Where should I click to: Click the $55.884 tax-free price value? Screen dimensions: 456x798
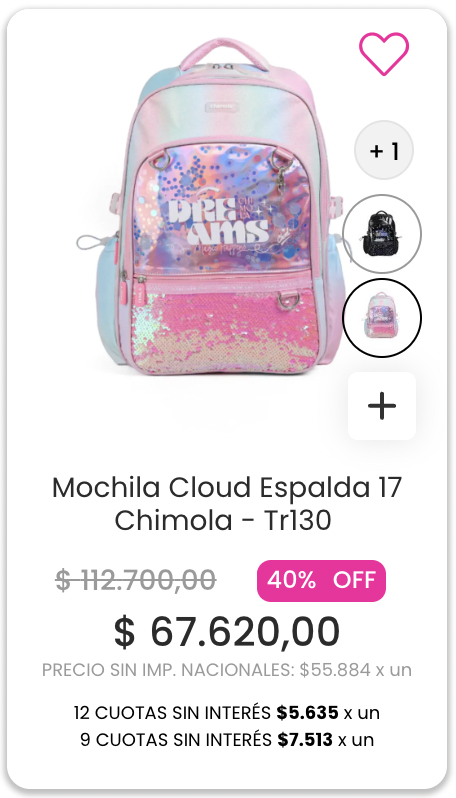335,670
